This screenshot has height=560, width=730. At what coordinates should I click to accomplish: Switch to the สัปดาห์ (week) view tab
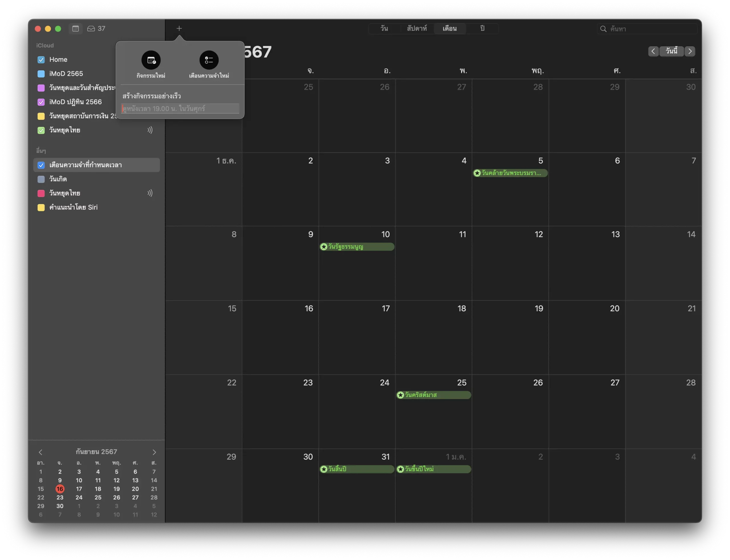[417, 29]
